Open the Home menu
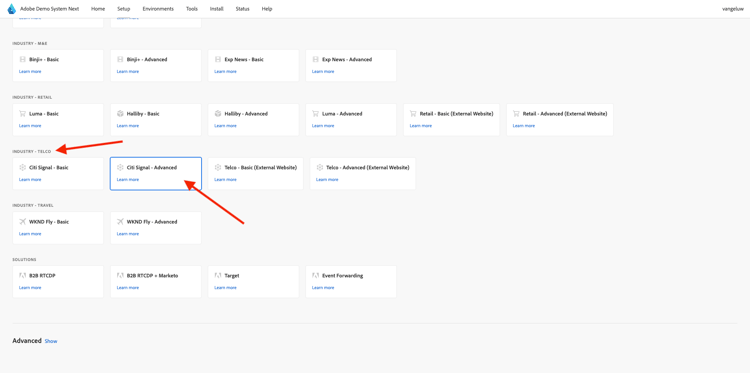Image resolution: width=750 pixels, height=373 pixels. (x=98, y=9)
